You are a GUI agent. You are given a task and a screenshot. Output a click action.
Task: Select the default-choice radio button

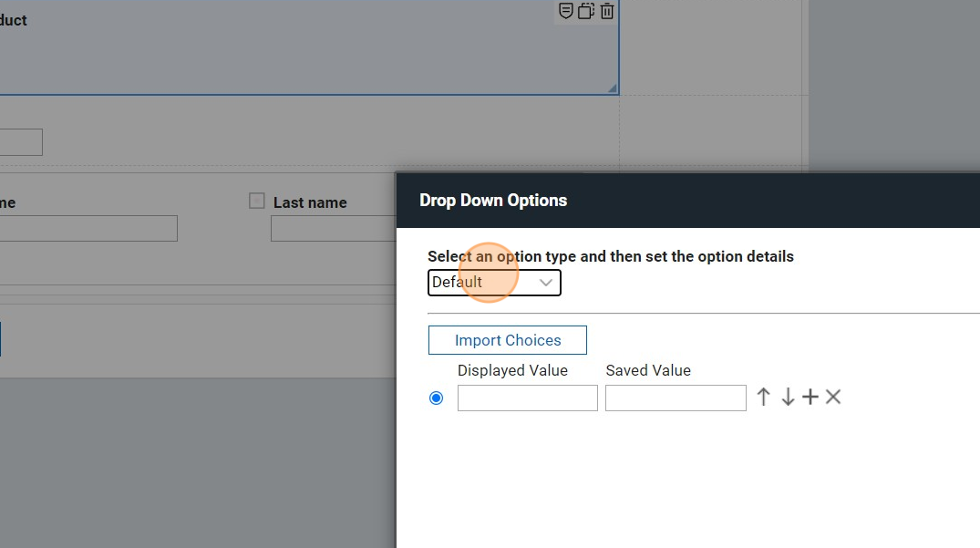click(436, 398)
